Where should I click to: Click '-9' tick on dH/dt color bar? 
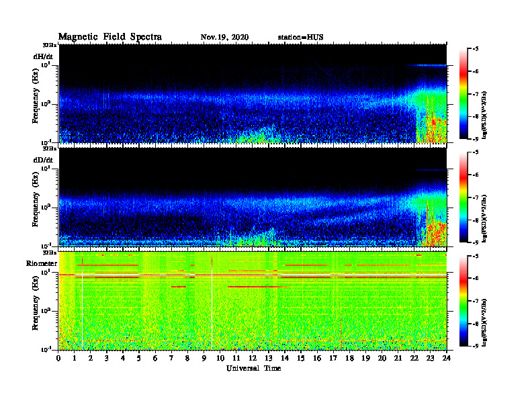pyautogui.click(x=476, y=139)
